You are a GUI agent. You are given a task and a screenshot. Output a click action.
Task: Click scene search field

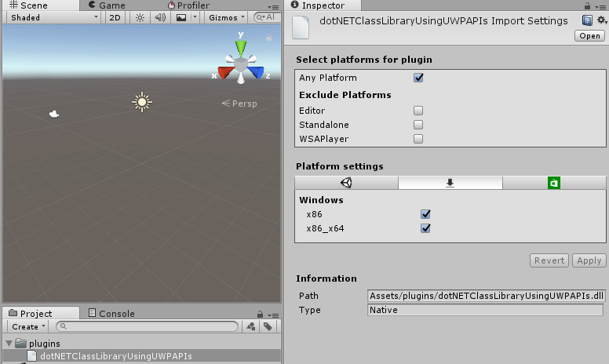pos(267,17)
